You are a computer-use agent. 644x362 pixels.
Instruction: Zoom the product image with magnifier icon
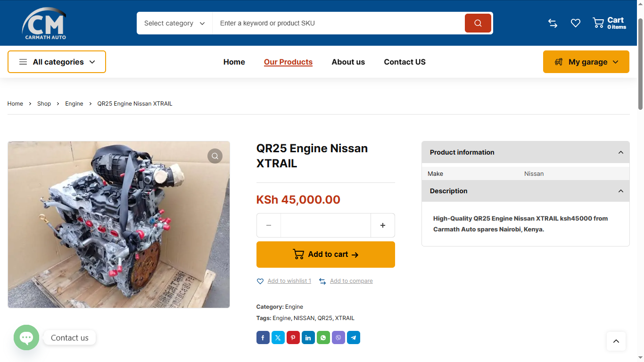(215, 156)
